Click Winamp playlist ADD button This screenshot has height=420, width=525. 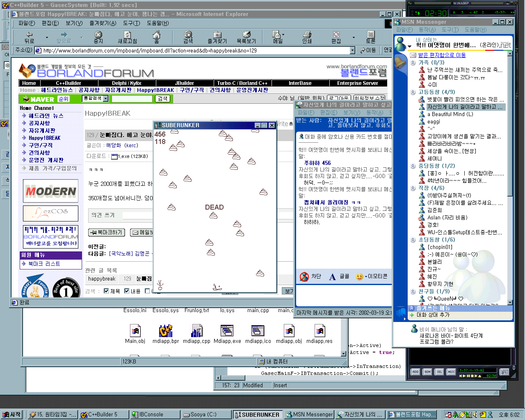tap(415, 372)
